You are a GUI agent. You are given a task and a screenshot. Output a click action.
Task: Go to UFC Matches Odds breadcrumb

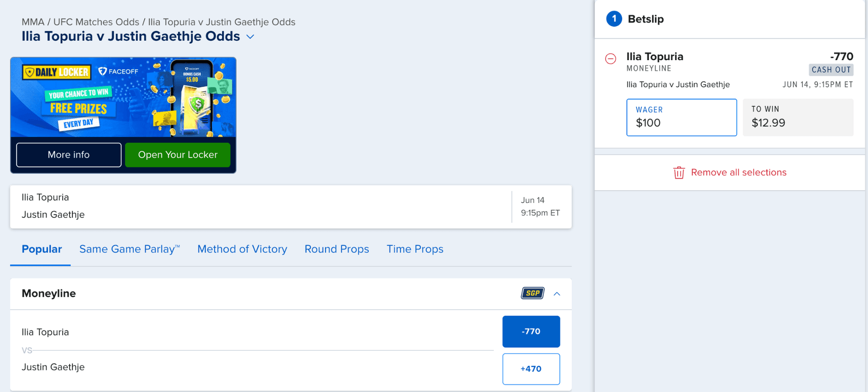pos(96,22)
